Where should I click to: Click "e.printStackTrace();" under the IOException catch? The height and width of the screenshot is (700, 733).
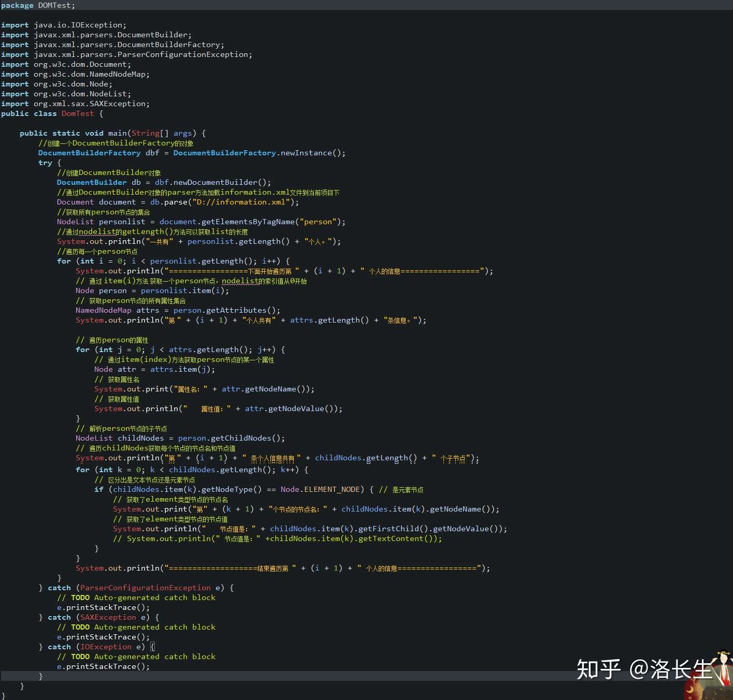[103, 666]
